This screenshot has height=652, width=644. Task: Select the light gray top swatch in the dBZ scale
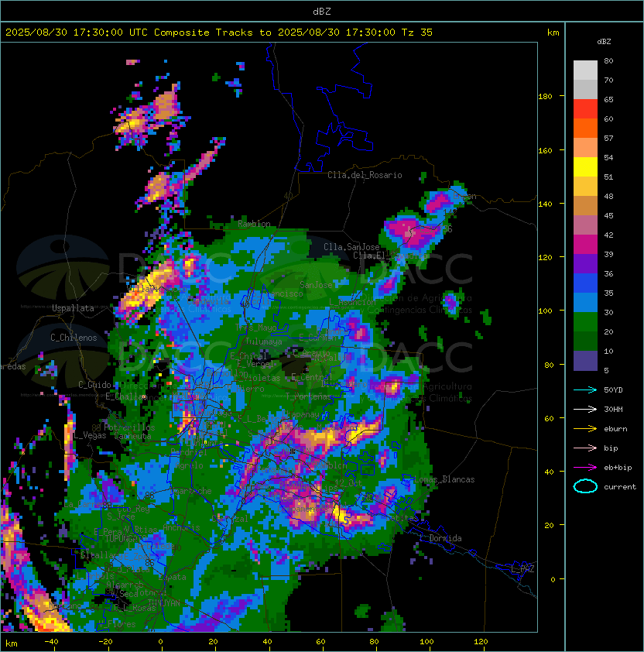pos(585,70)
